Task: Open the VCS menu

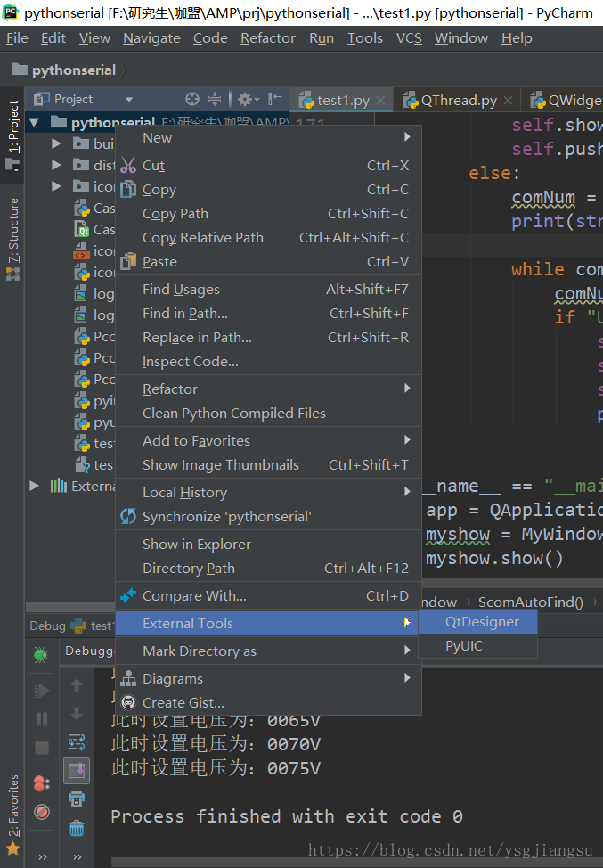Action: point(409,38)
